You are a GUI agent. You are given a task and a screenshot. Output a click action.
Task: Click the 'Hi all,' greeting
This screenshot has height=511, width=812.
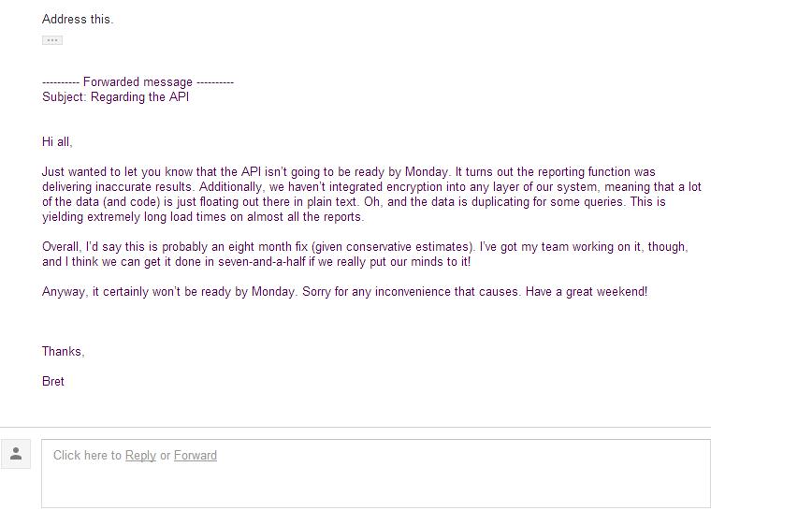point(57,142)
